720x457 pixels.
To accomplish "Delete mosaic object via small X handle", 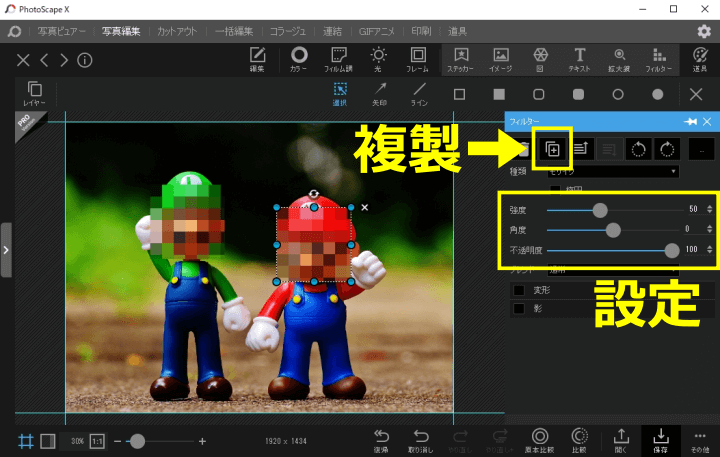I will [x=365, y=208].
